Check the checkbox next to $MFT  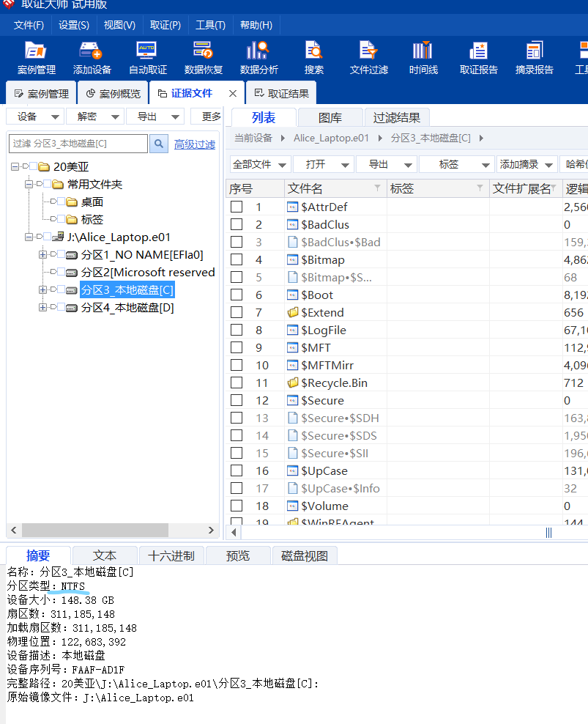coord(235,347)
